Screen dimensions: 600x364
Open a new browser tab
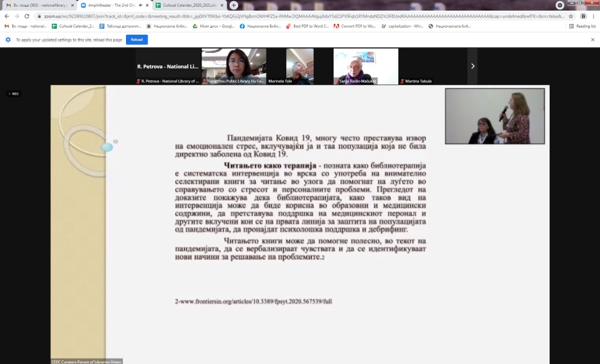233,5
